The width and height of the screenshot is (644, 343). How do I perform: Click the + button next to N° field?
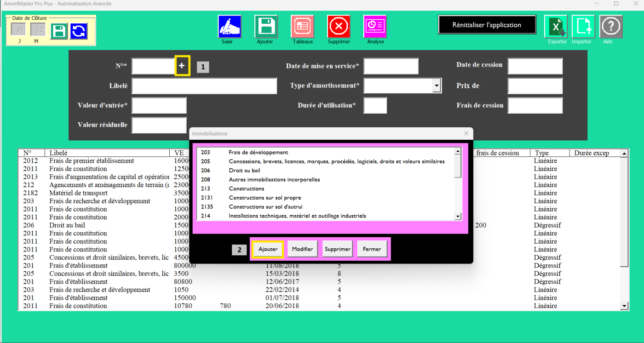(182, 66)
